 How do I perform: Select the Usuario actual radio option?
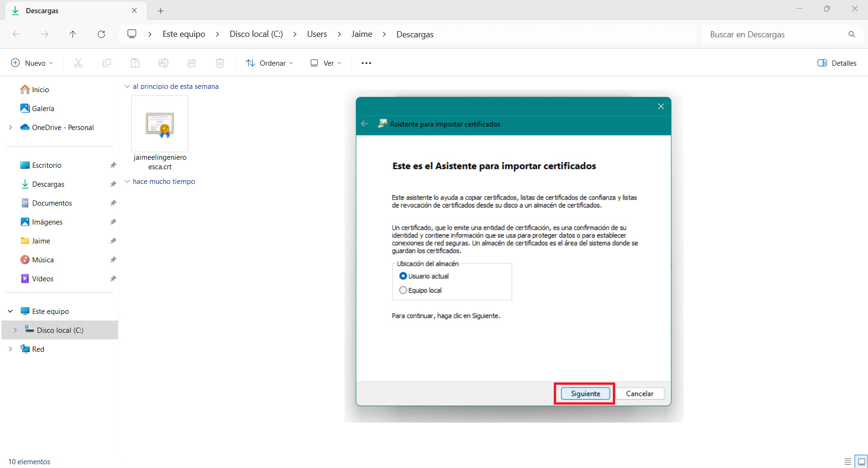pyautogui.click(x=403, y=276)
